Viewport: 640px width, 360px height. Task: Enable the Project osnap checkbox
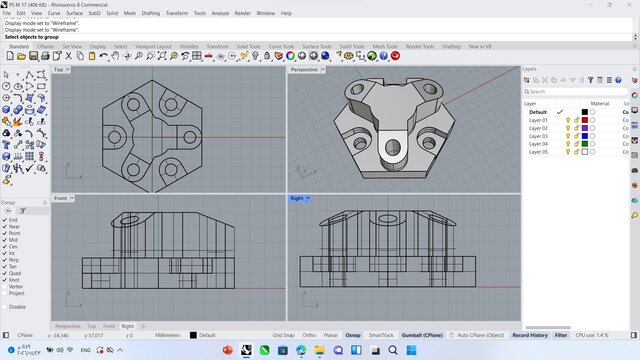pos(5,293)
